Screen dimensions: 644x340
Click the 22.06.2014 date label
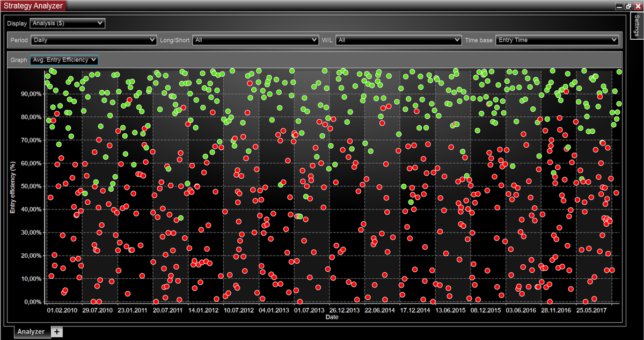click(x=379, y=310)
